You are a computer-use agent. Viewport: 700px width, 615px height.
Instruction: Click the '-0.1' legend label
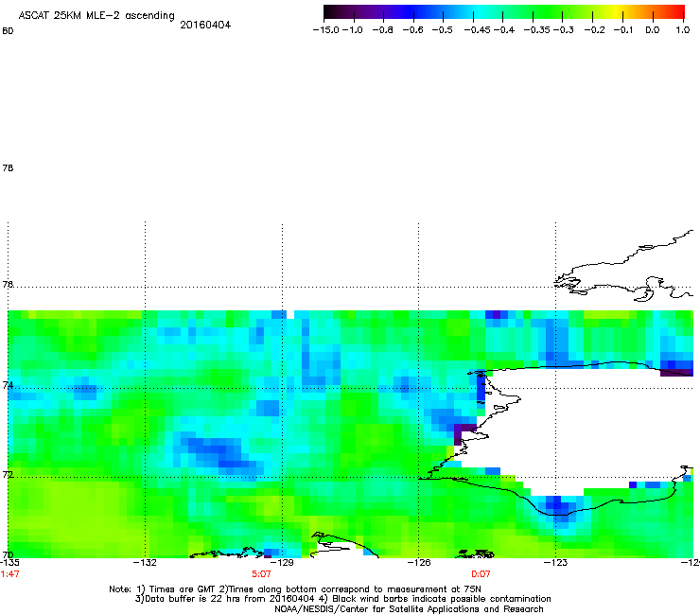point(623,30)
